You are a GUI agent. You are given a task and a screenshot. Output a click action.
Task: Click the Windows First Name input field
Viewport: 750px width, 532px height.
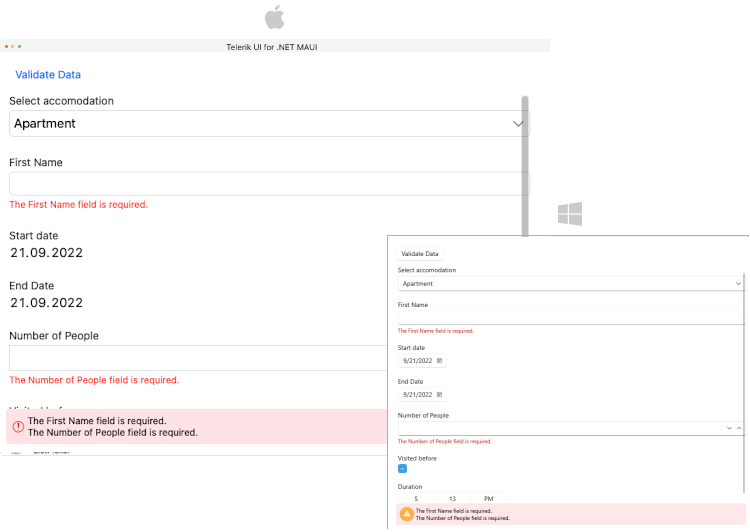(x=570, y=317)
